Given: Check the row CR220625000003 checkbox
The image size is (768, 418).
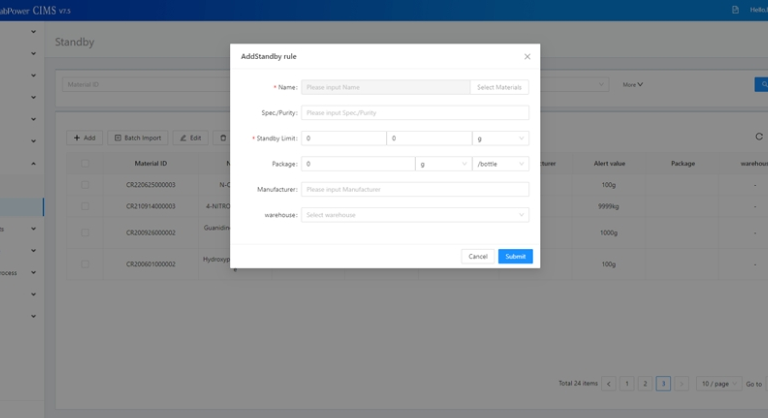Looking at the screenshot, I should [x=85, y=185].
